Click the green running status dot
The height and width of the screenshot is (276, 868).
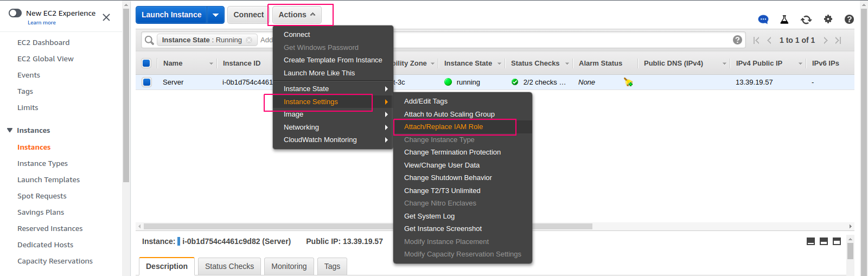pos(448,82)
